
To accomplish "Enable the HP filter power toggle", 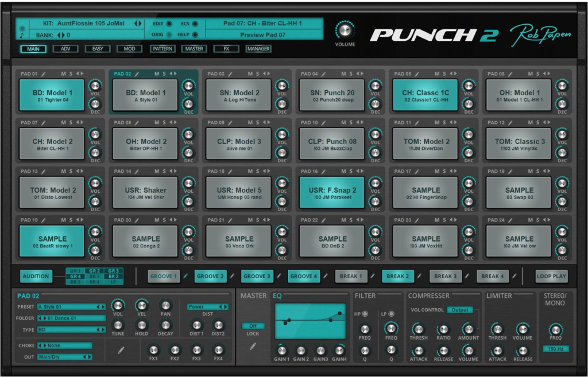I will click(365, 314).
